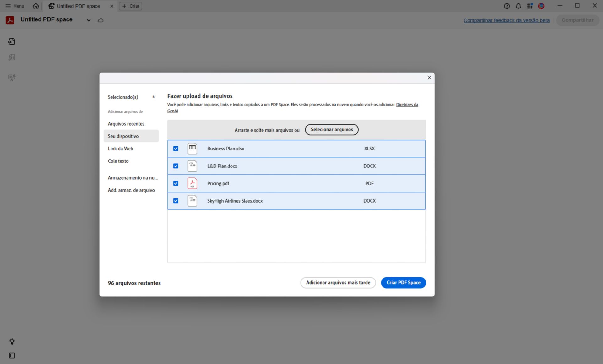Click the Selecionar arquivos button
This screenshot has height=364, width=603.
(332, 129)
